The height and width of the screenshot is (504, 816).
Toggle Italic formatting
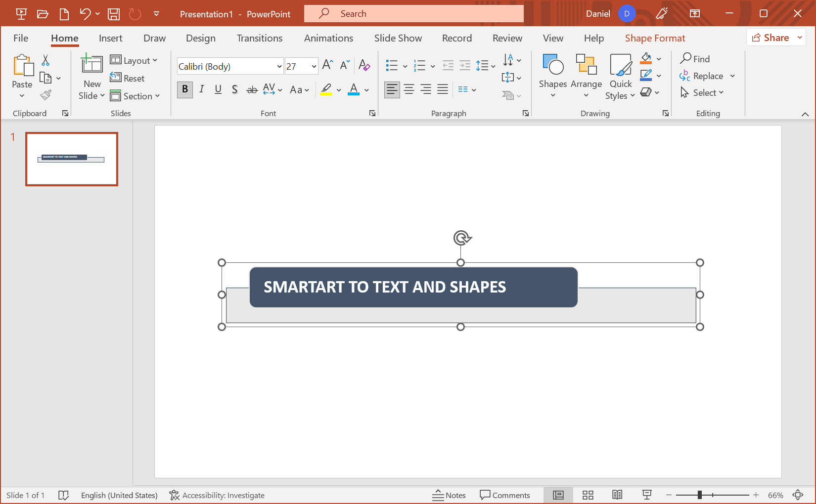(201, 89)
